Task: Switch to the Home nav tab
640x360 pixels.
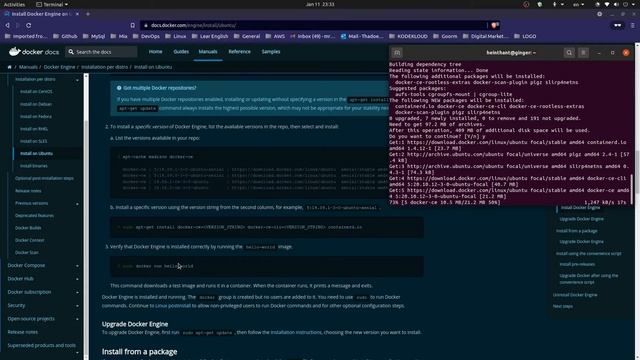Action: coord(155,52)
